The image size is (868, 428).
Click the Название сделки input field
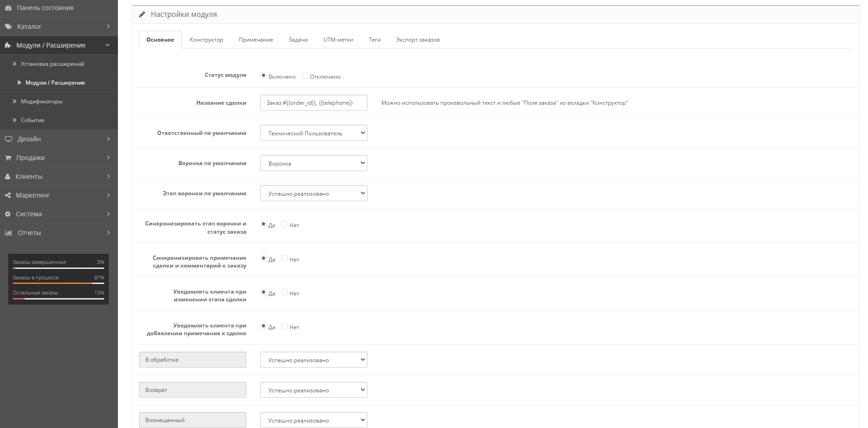click(313, 102)
